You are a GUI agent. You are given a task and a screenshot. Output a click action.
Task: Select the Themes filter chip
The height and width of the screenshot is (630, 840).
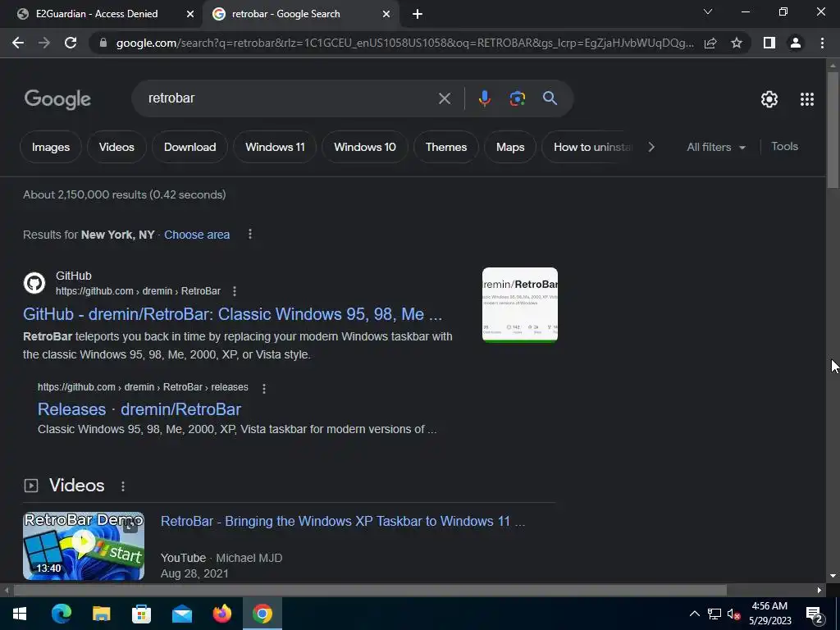click(x=445, y=147)
